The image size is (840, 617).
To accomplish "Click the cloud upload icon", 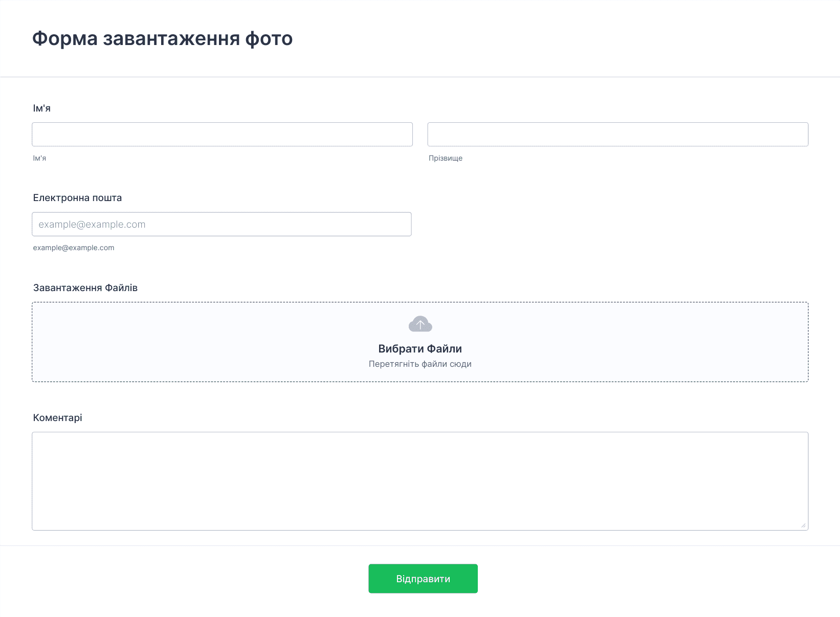I will coord(420,324).
